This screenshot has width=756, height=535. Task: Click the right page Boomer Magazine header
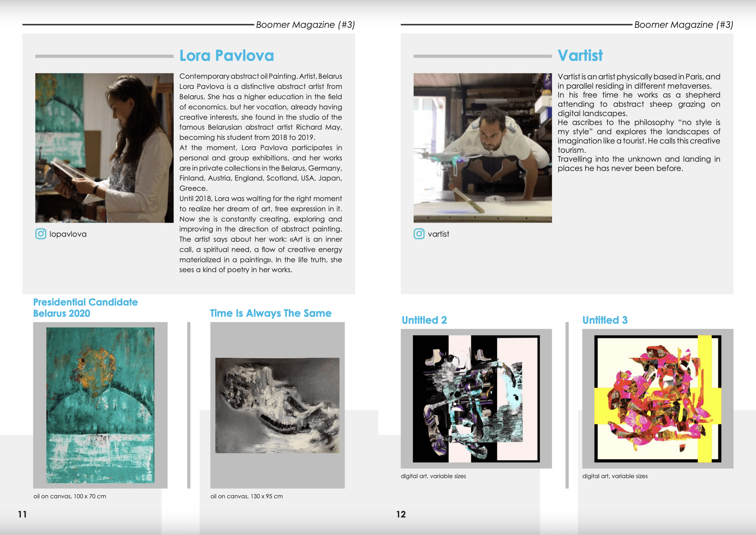(684, 25)
